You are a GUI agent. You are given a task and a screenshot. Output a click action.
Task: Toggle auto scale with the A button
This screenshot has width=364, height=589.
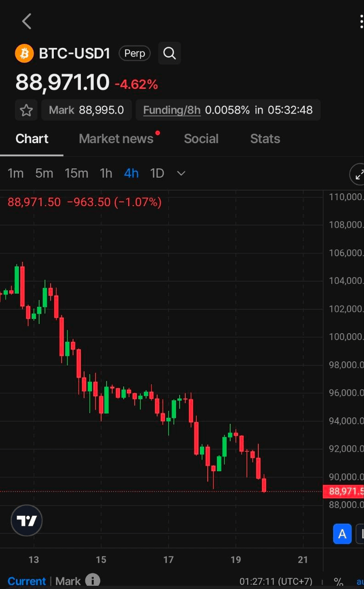pyautogui.click(x=342, y=534)
